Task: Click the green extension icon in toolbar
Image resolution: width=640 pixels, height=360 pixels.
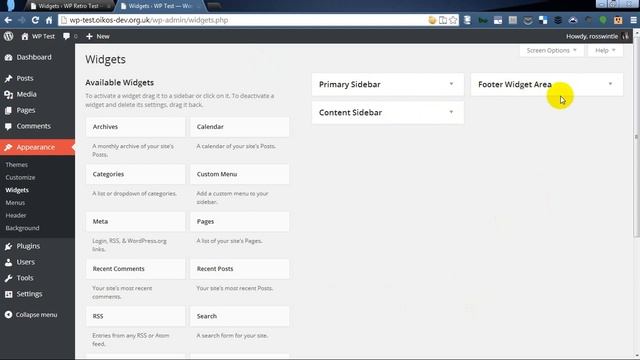Action: pos(603,20)
